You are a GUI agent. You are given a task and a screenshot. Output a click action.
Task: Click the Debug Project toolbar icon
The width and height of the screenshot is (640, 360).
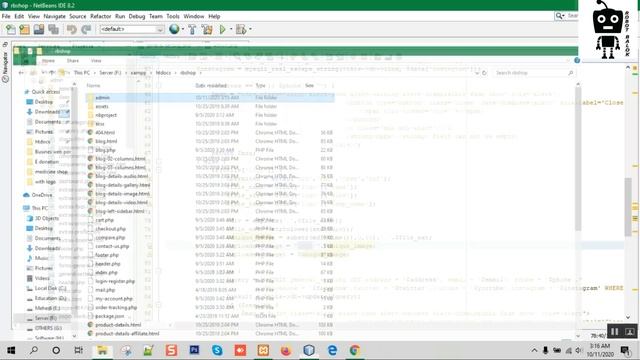tap(241, 29)
